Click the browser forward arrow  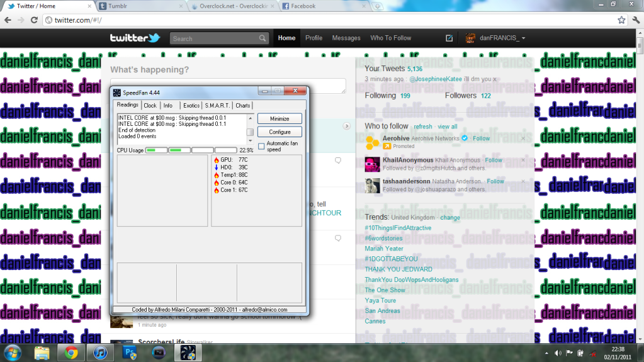[x=21, y=20]
